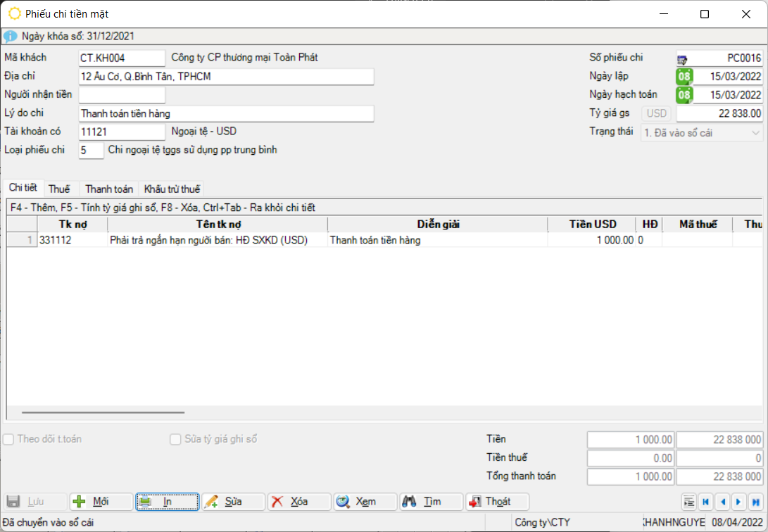The image size is (768, 532).
Task: Go to the previous record
Action: 722,502
